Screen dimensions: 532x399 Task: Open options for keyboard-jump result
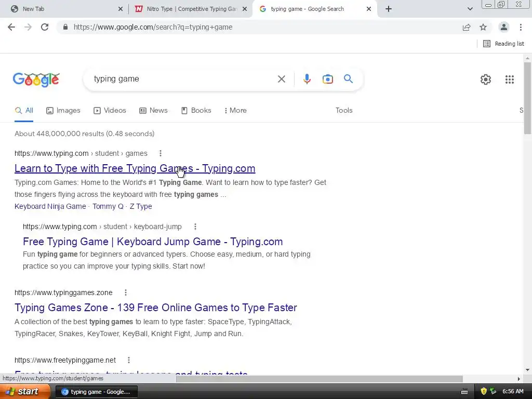pos(195,227)
